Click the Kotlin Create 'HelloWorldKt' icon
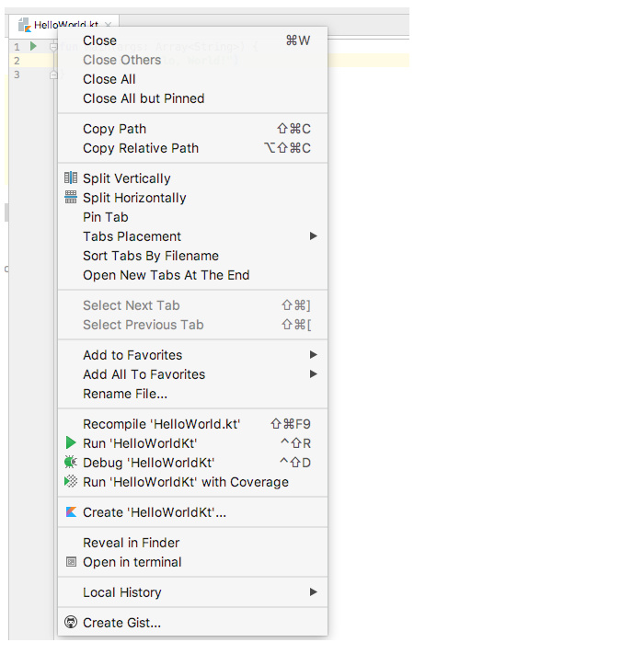This screenshot has width=644, height=654. pos(71,512)
